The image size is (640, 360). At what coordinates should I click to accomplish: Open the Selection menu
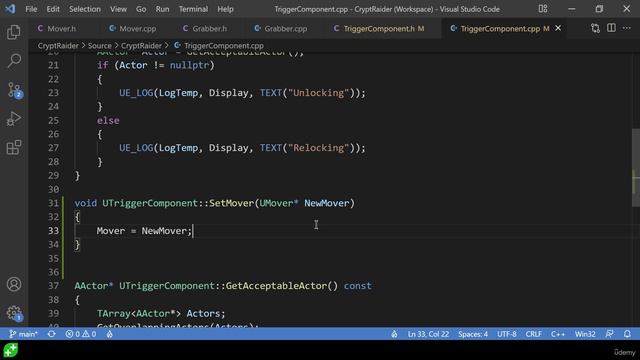[84, 9]
